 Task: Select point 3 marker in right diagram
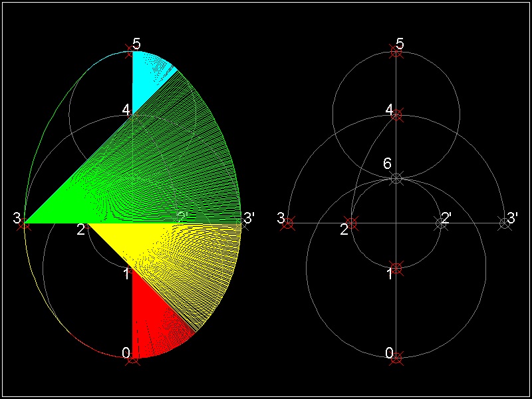(288, 223)
